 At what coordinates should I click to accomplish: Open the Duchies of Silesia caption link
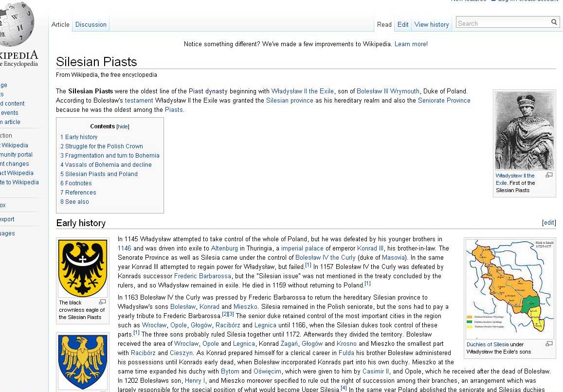(488, 344)
